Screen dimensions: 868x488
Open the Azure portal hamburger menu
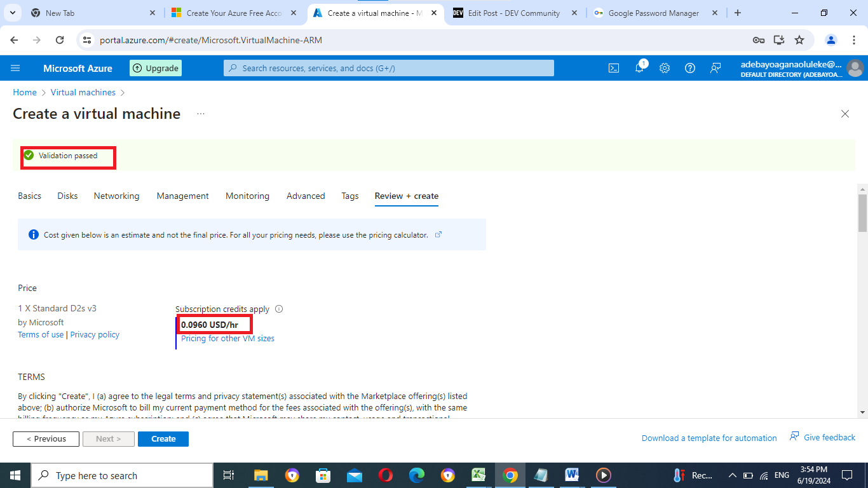[16, 68]
